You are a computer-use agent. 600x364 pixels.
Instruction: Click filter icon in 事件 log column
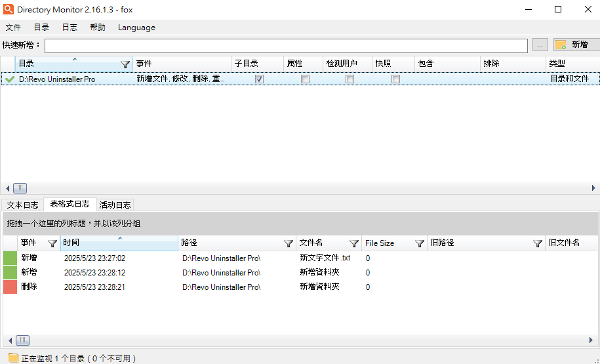pos(52,243)
